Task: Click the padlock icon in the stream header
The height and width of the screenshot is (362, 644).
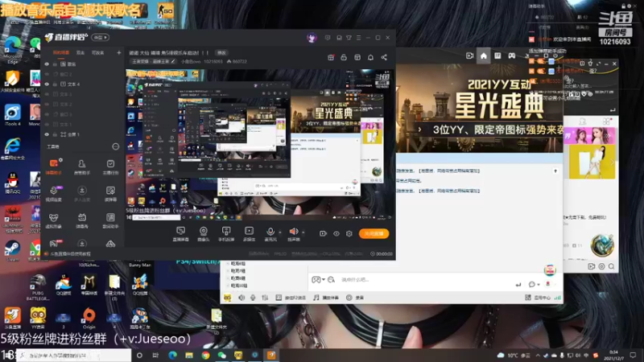Action: tap(344, 57)
